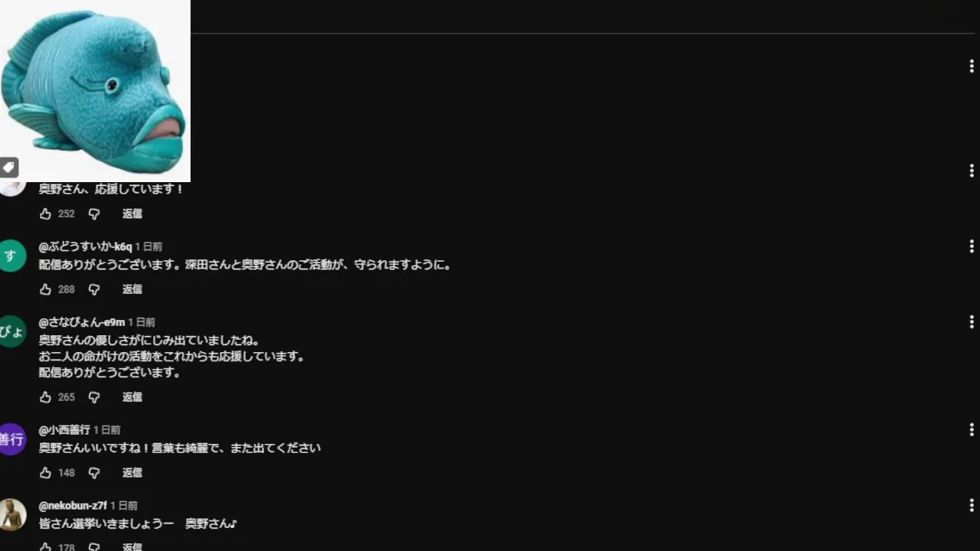Open options menu for @nekobun-z7f comment
Screen dimensions: 980x551
click(x=971, y=506)
